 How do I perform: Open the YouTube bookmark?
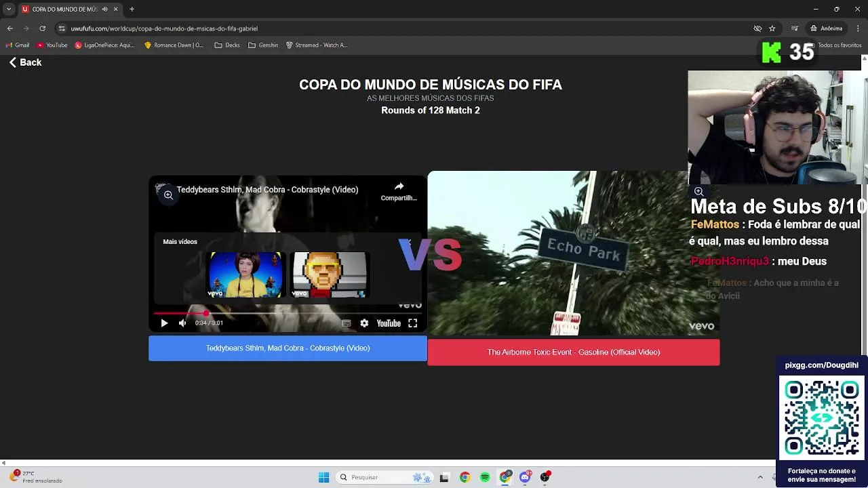(52, 45)
